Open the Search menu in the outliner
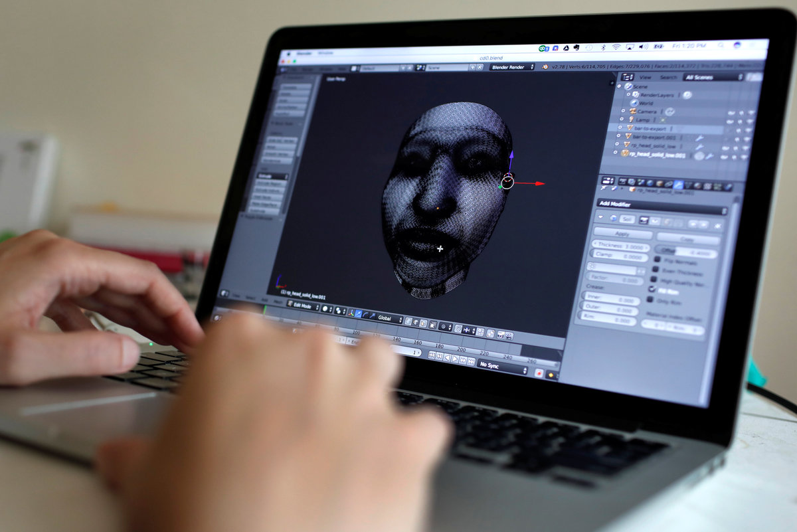Image resolution: width=797 pixels, height=532 pixels. point(668,77)
